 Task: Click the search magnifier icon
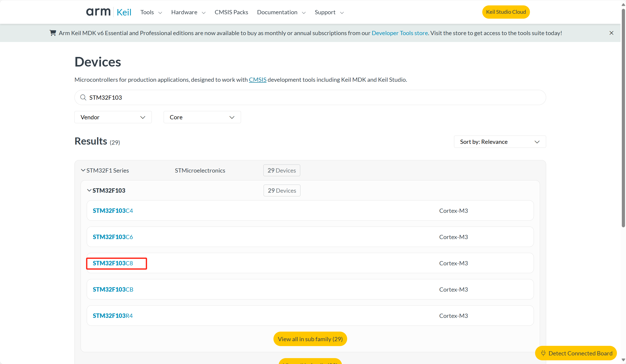click(83, 97)
